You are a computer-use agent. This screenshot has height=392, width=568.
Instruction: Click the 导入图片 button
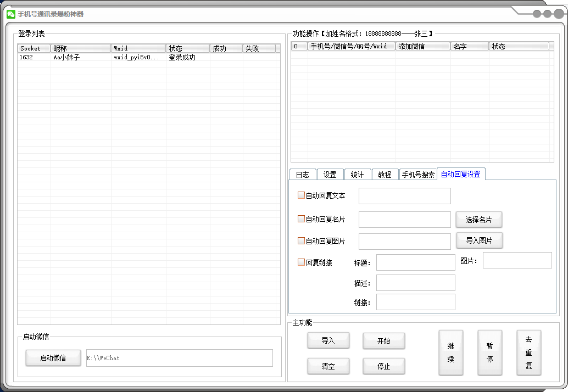pyautogui.click(x=479, y=240)
